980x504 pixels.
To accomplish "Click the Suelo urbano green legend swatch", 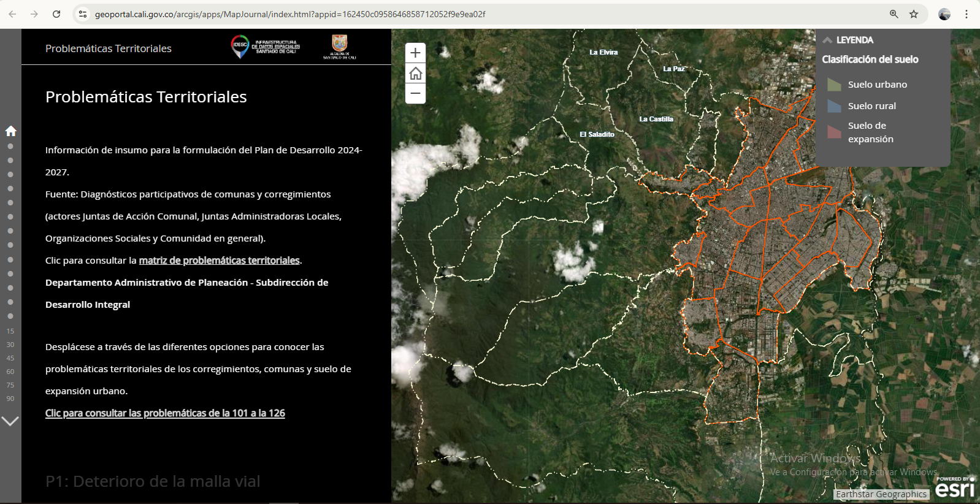I will coord(834,85).
